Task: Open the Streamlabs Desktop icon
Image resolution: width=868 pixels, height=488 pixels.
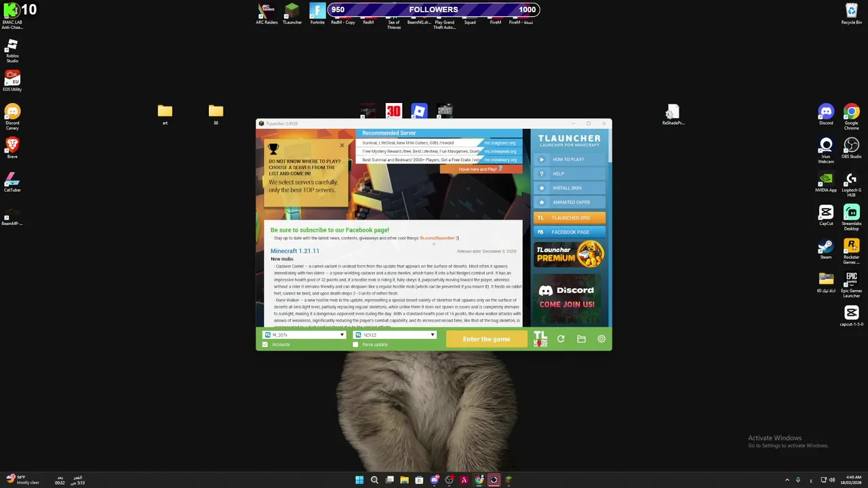Action: [852, 218]
